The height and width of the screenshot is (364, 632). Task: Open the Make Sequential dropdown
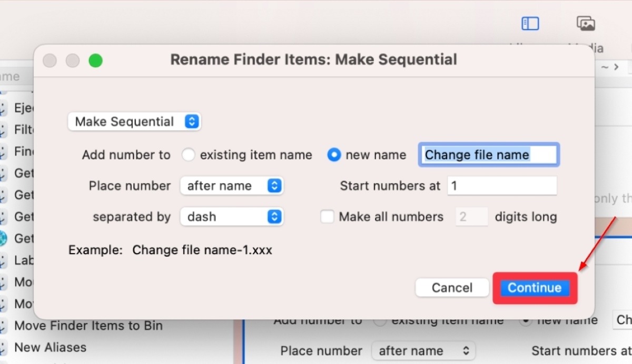pyautogui.click(x=134, y=122)
